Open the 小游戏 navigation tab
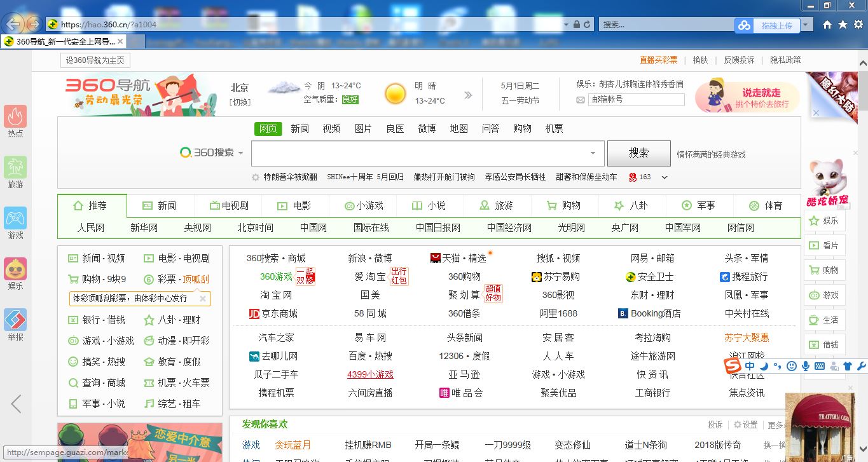 pos(371,205)
